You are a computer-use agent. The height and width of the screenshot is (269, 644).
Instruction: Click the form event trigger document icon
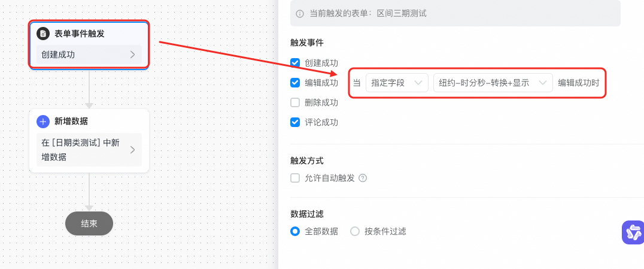(43, 34)
